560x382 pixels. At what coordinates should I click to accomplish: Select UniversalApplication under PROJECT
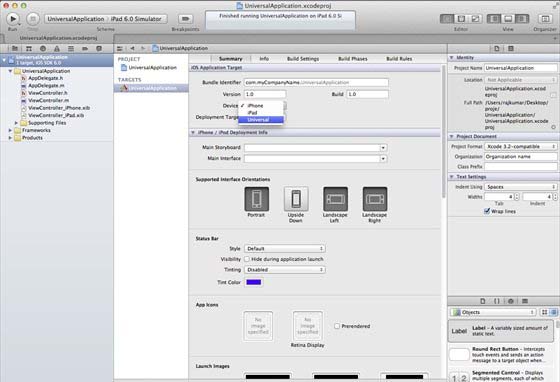pos(151,67)
